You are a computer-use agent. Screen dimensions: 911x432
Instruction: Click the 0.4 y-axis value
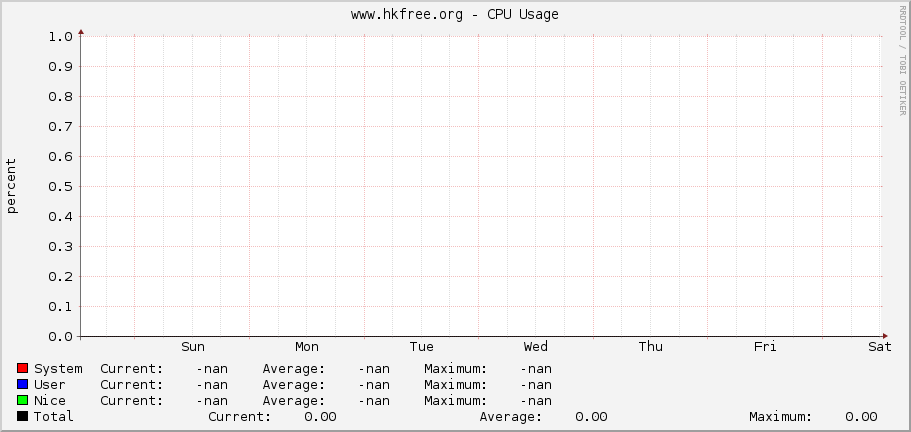pyautogui.click(x=60, y=217)
